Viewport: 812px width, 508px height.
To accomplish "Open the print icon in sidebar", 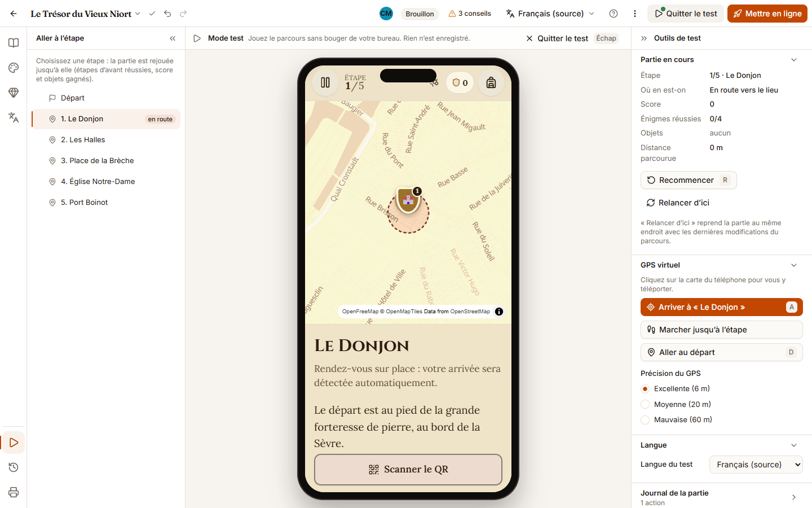I will point(14,492).
